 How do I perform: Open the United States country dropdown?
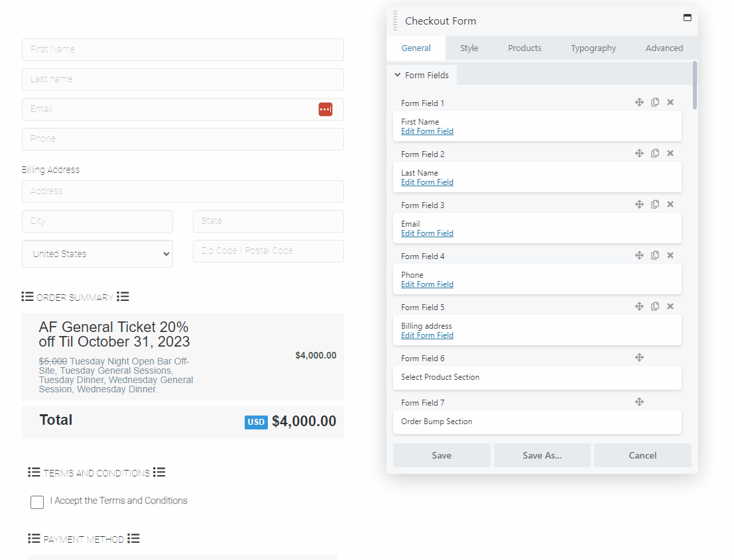click(97, 254)
